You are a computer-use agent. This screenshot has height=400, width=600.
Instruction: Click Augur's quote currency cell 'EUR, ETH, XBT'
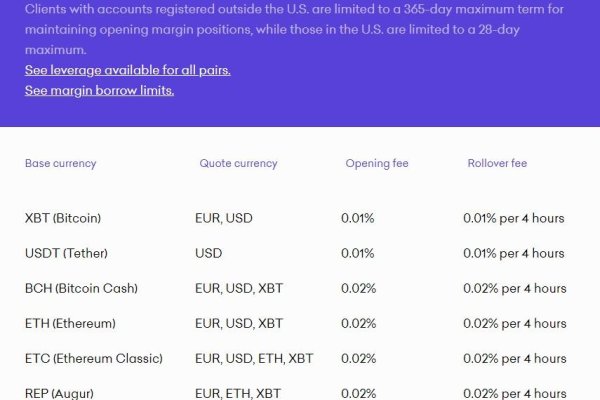point(239,393)
